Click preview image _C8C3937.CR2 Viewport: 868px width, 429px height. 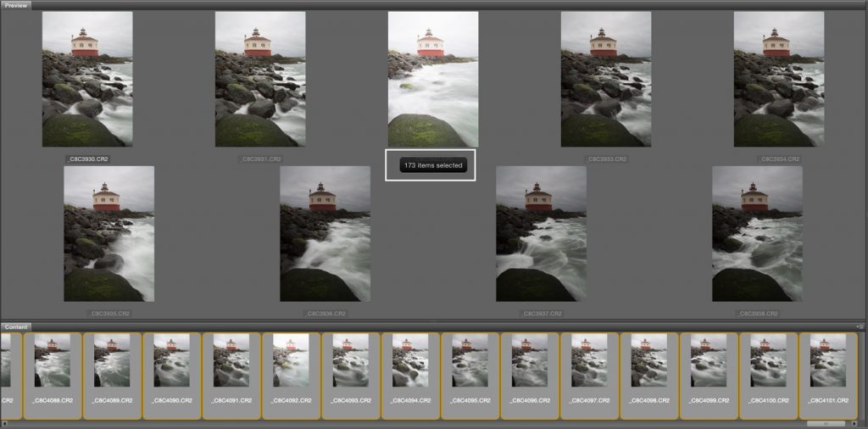(x=542, y=234)
